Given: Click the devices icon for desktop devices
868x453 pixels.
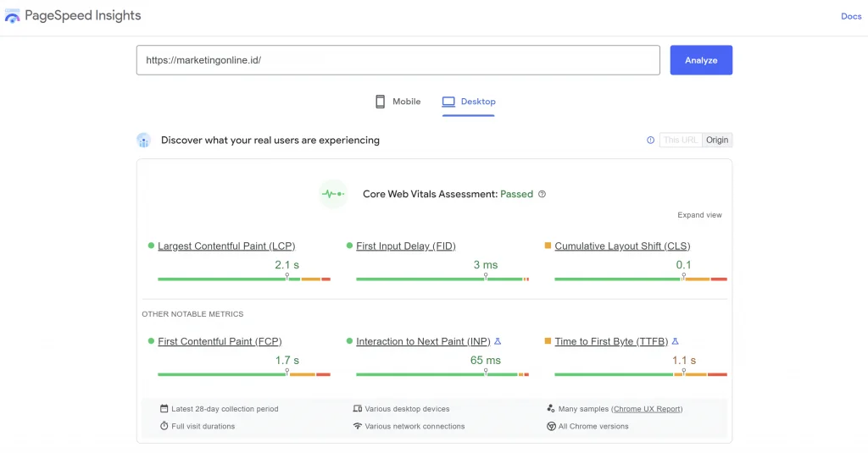Looking at the screenshot, I should (x=357, y=409).
